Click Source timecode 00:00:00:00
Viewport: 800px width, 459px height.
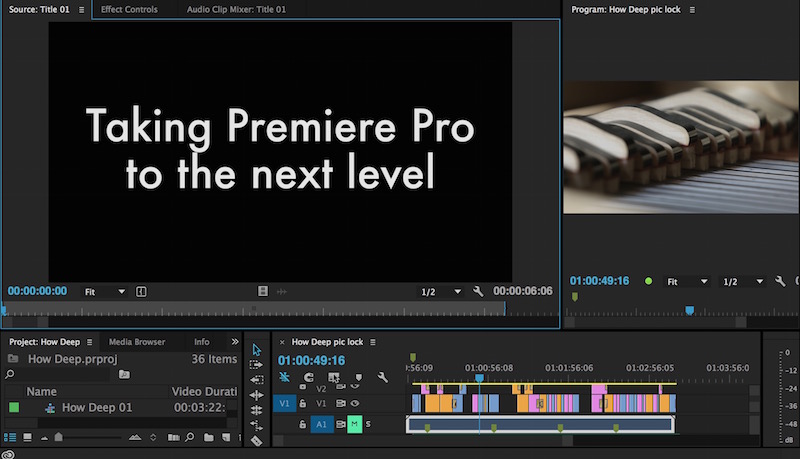tap(37, 291)
